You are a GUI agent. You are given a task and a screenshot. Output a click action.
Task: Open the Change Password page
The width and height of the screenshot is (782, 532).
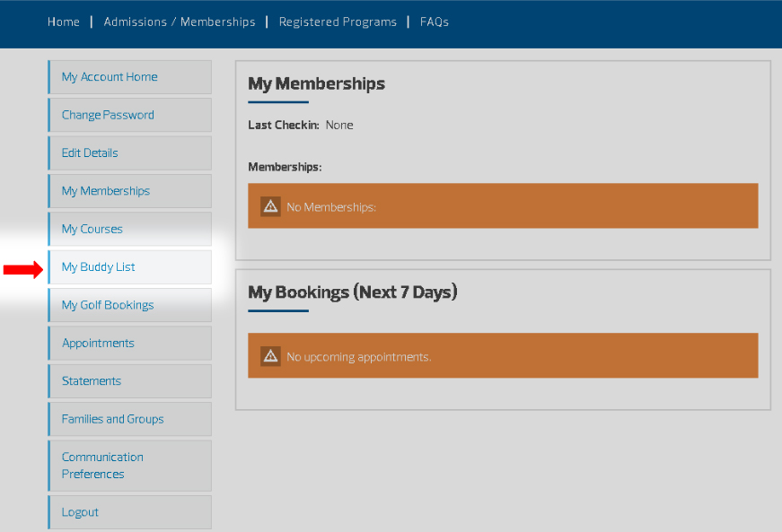[108, 115]
